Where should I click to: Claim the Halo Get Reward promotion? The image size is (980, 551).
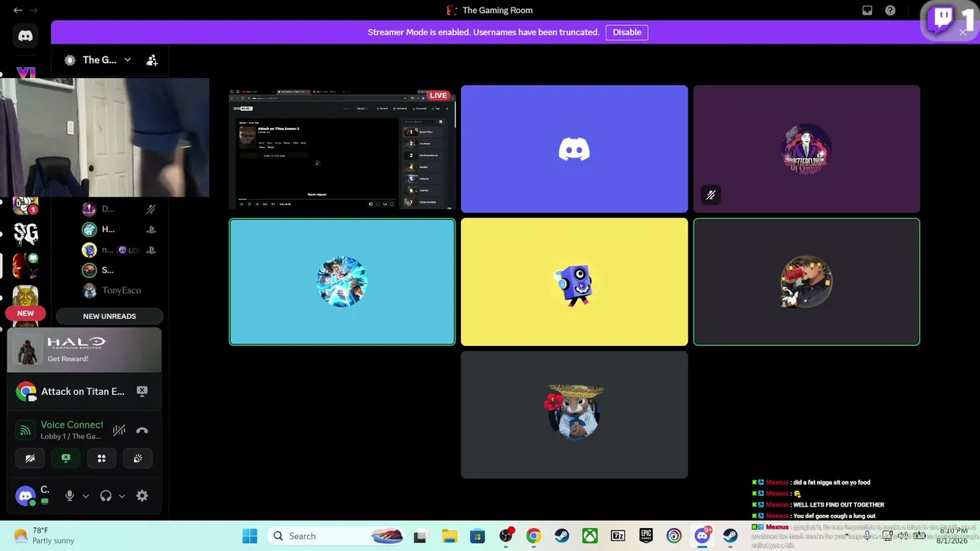click(x=84, y=350)
